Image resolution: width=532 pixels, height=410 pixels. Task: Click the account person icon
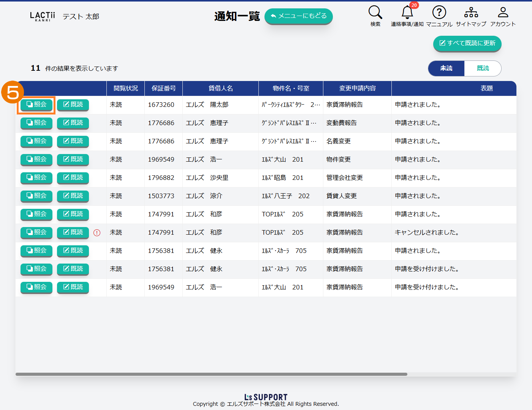(x=503, y=13)
